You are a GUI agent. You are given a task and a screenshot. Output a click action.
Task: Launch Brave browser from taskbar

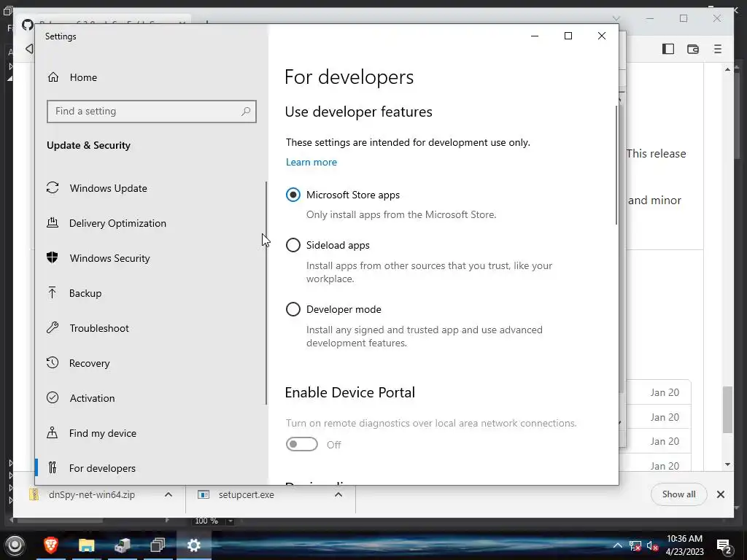pyautogui.click(x=51, y=545)
